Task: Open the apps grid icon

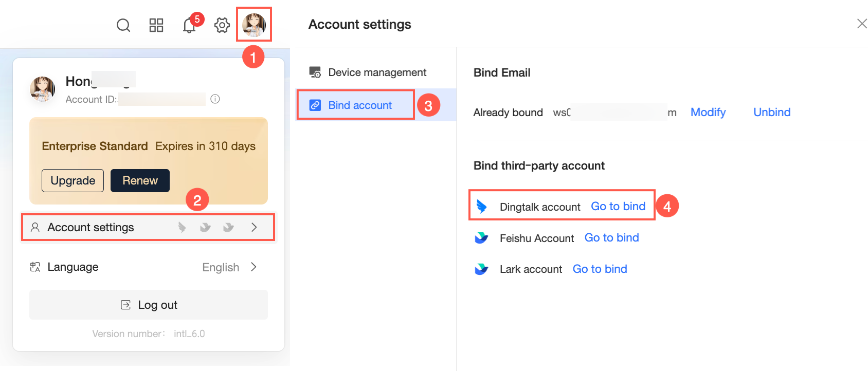Action: [156, 25]
